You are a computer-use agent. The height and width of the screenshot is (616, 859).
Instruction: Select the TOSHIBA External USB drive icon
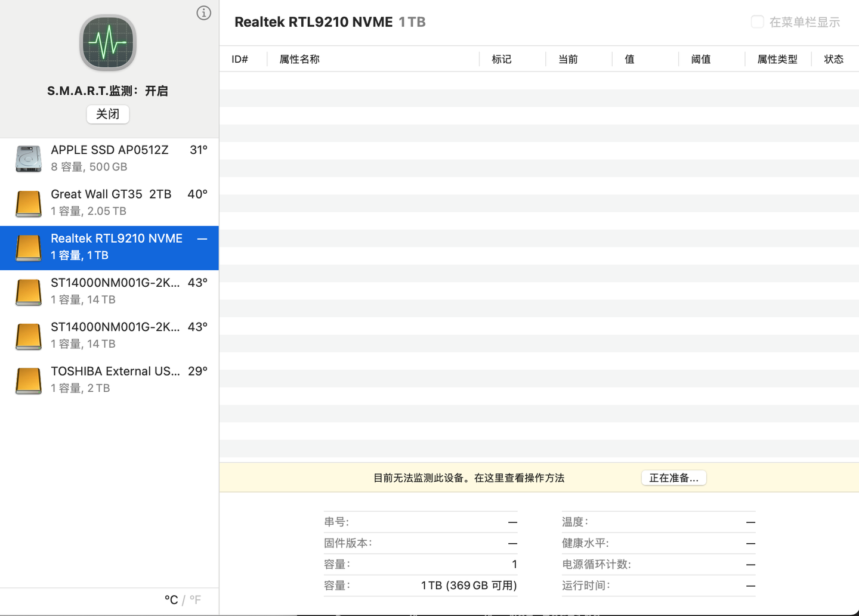coord(29,380)
